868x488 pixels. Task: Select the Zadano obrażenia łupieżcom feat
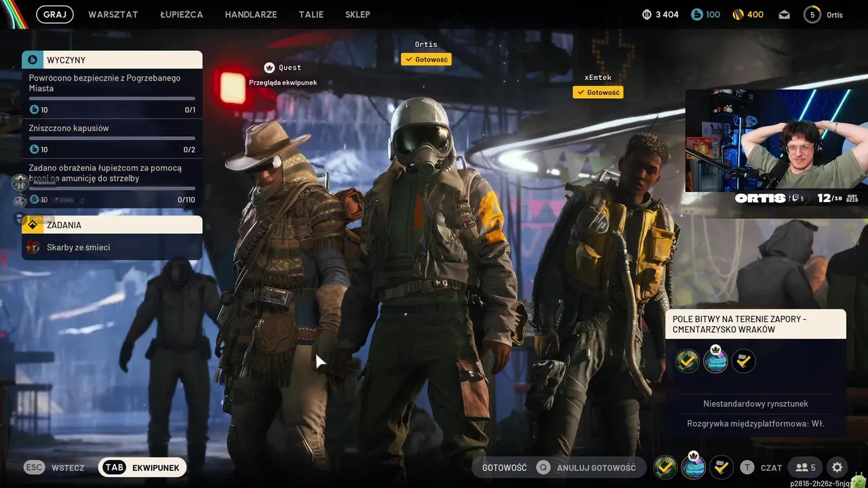[112, 182]
